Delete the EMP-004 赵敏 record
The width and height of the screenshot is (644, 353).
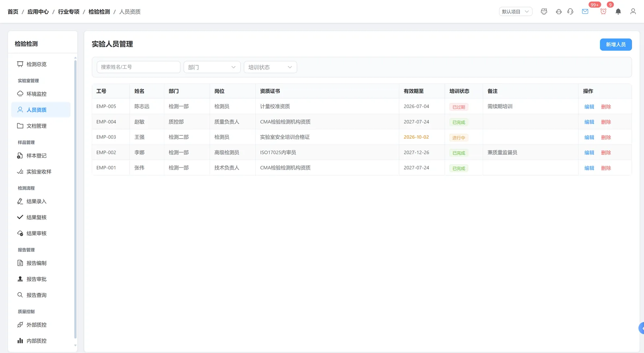click(606, 122)
